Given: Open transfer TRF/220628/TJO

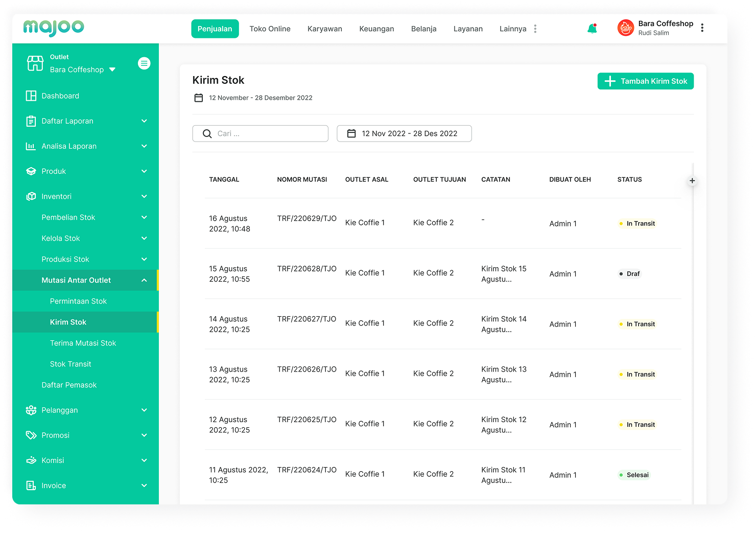Looking at the screenshot, I should click(x=307, y=268).
